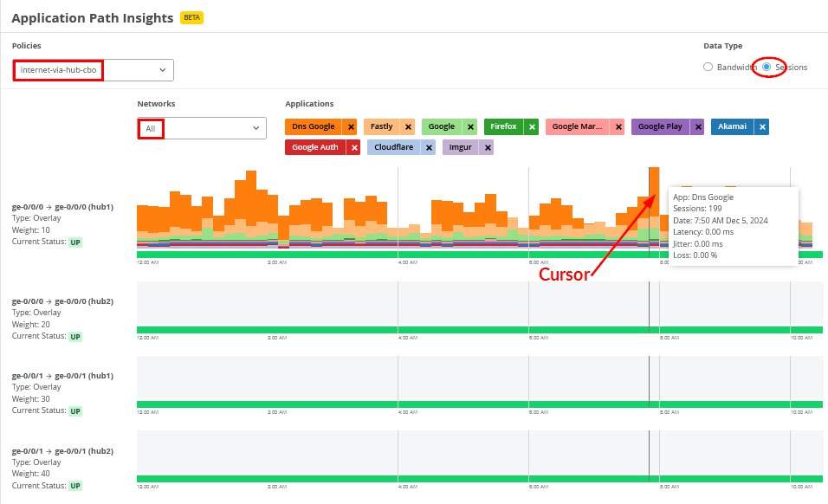Remove the Firefox application tag

pyautogui.click(x=532, y=126)
